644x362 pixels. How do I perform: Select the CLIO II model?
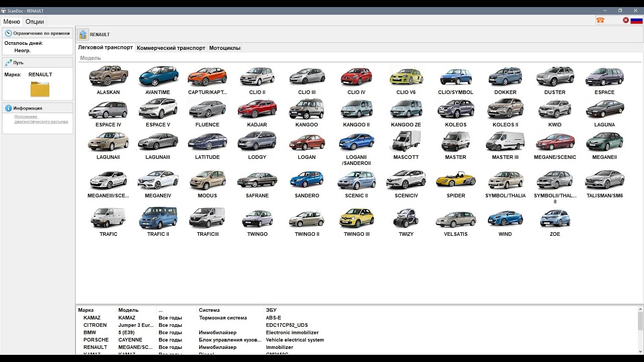point(257,76)
